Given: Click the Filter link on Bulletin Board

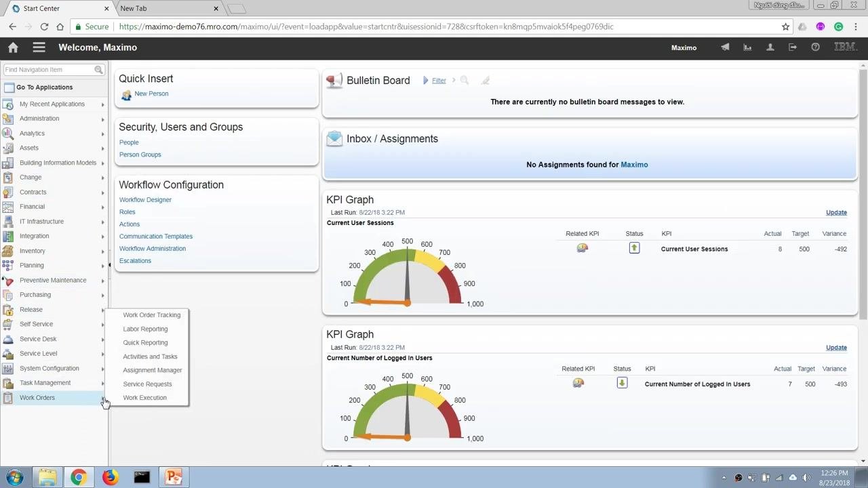Looking at the screenshot, I should [439, 80].
